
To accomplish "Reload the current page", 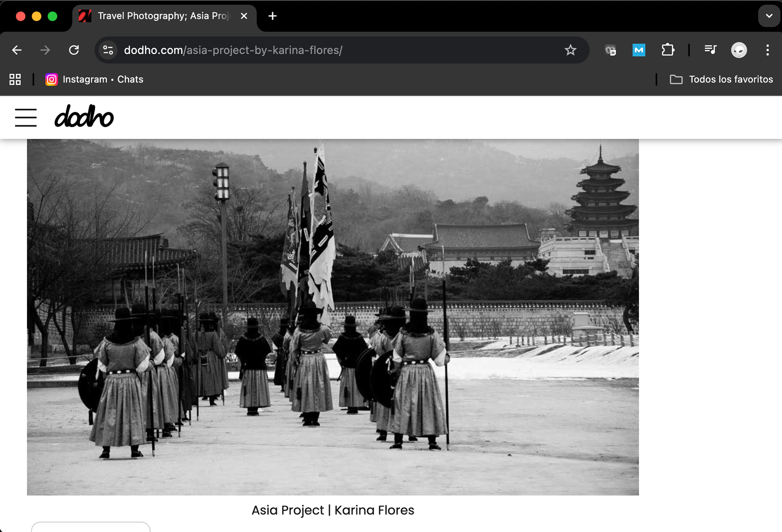I will point(74,50).
